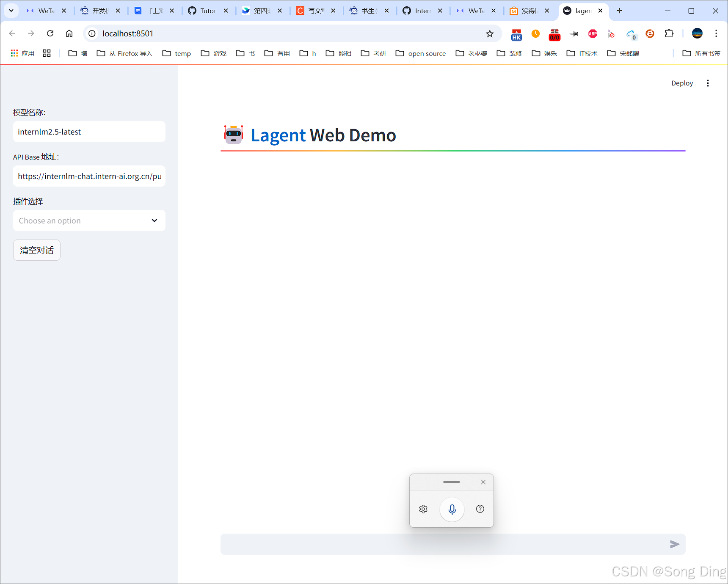Bookmark this page with the star icon
728x584 pixels.
pyautogui.click(x=490, y=33)
